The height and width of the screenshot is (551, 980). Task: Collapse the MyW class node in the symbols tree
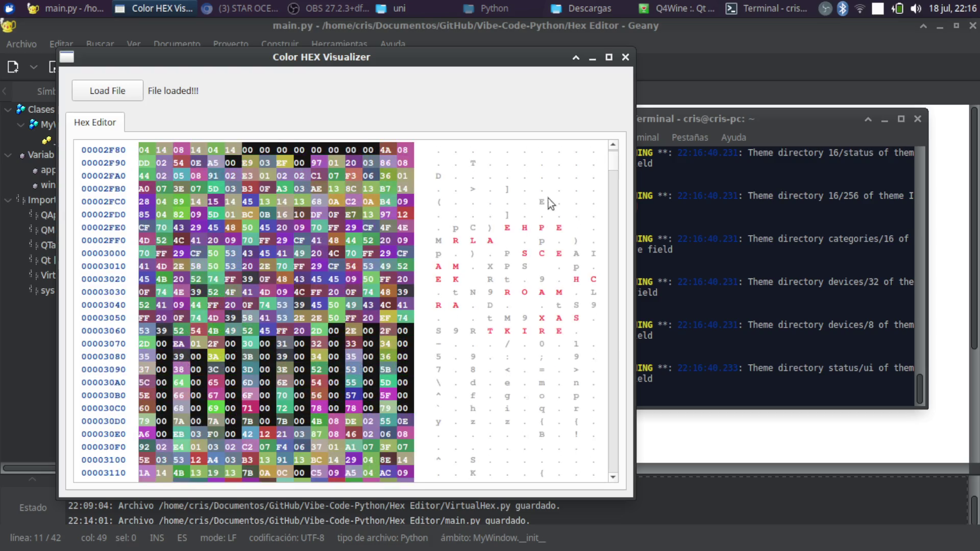click(20, 124)
